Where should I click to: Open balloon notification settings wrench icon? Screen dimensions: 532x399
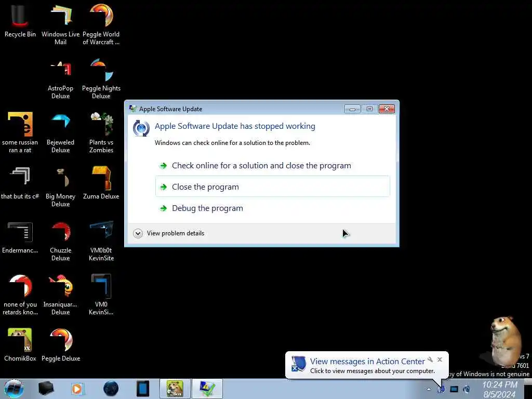point(430,360)
